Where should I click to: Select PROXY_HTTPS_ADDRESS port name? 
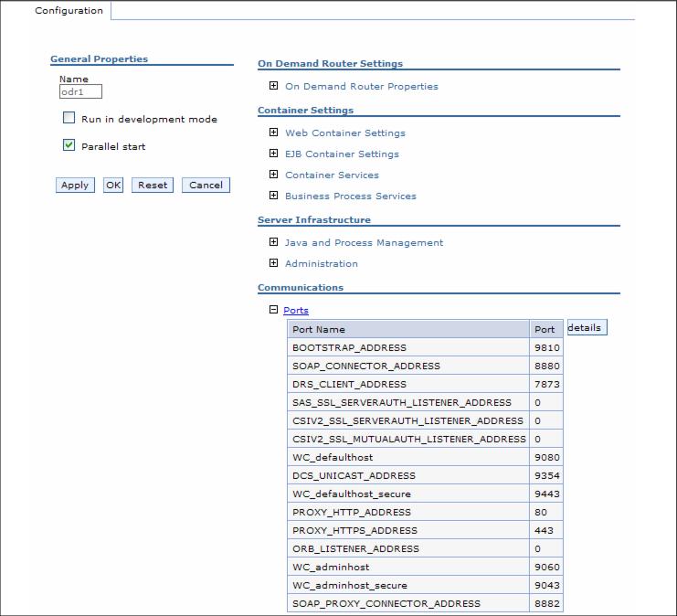[354, 530]
